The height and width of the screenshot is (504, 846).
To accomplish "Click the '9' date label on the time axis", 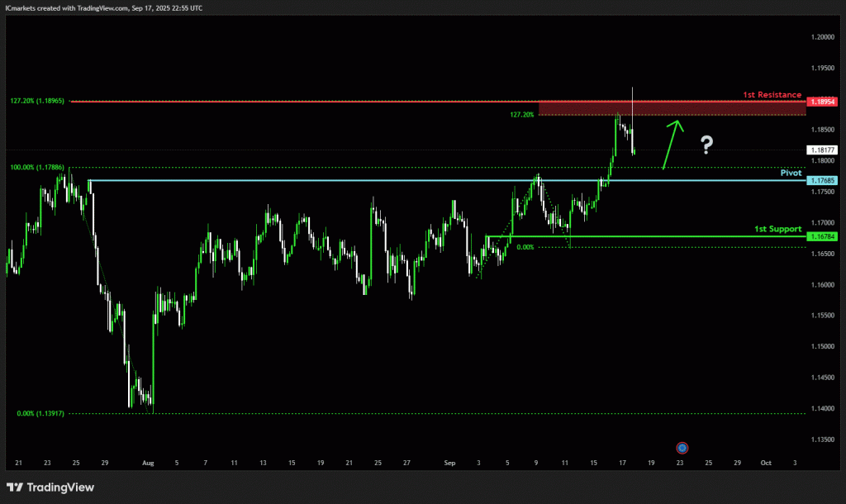I will (535, 463).
